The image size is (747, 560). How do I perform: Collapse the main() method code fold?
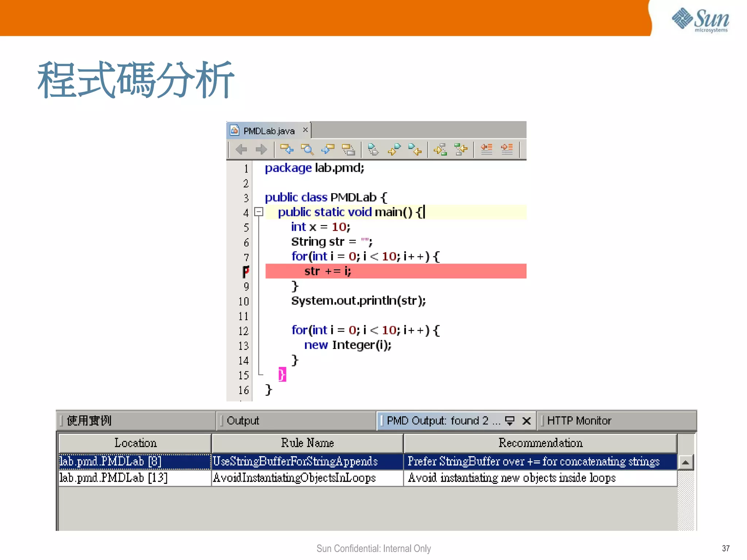pyautogui.click(x=259, y=212)
